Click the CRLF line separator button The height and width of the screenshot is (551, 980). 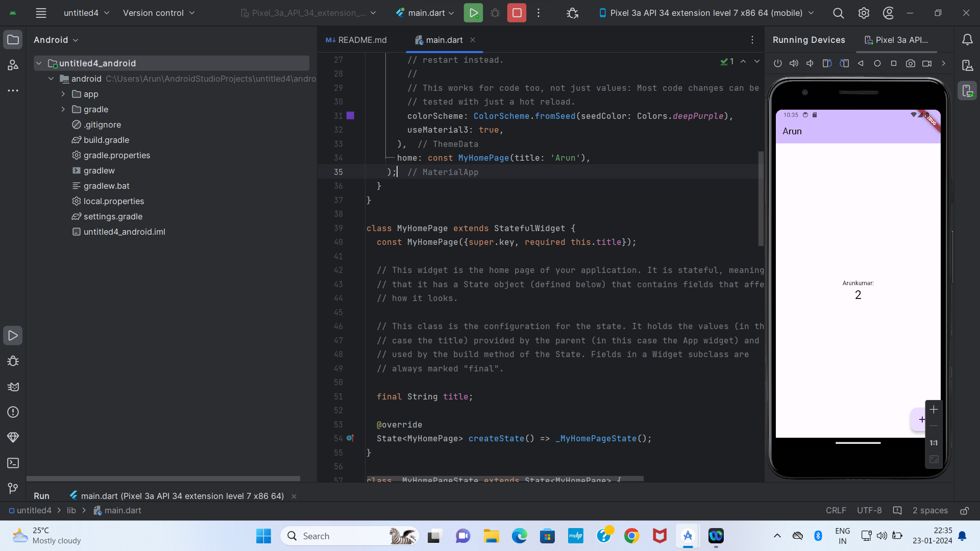(836, 510)
